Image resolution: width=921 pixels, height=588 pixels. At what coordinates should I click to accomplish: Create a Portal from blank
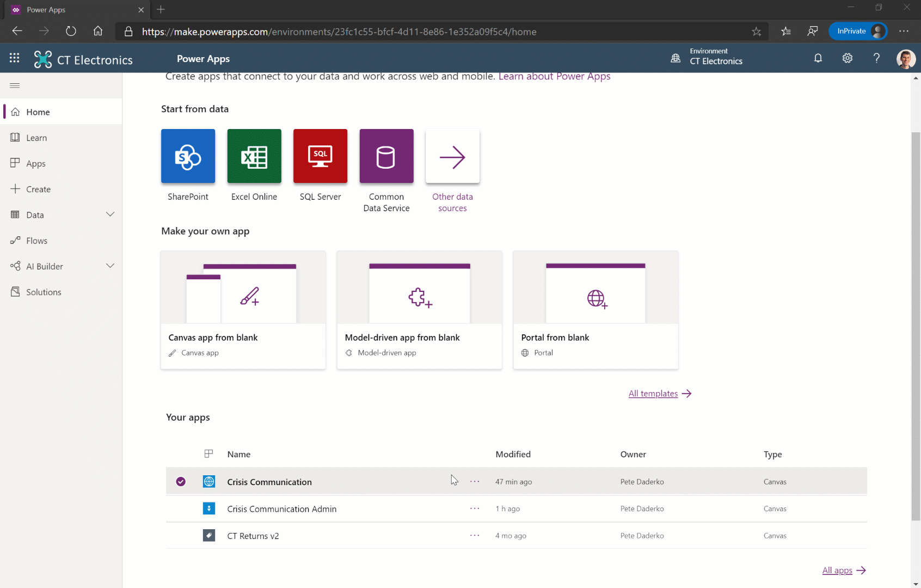(x=596, y=310)
